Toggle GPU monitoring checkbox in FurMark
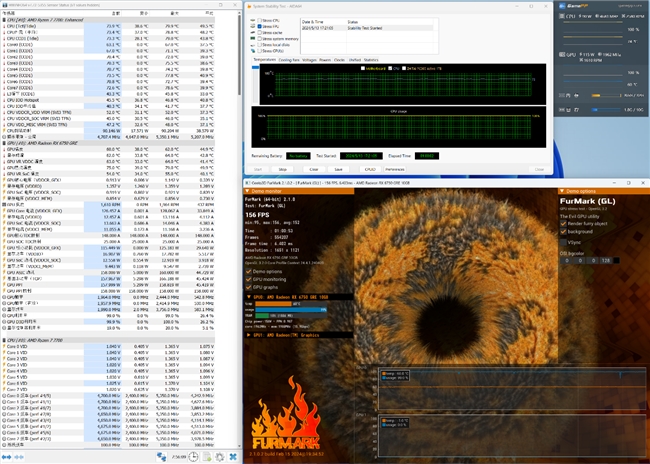Image resolution: width=650 pixels, height=464 pixels. (249, 279)
